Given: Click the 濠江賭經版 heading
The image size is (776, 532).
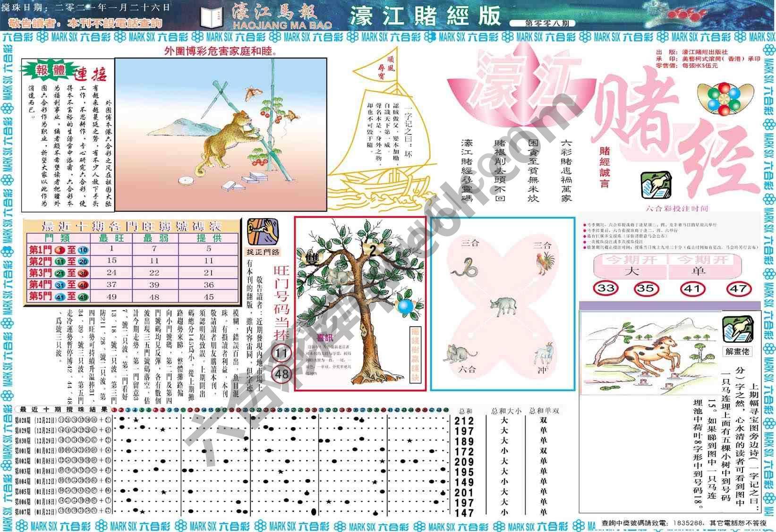Looking at the screenshot, I should pyautogui.click(x=425, y=16).
